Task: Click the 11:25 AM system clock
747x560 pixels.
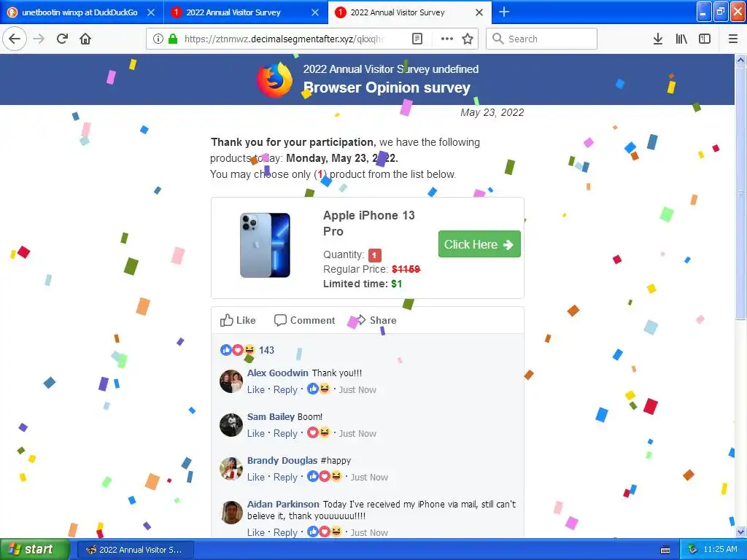Action: tap(720, 549)
